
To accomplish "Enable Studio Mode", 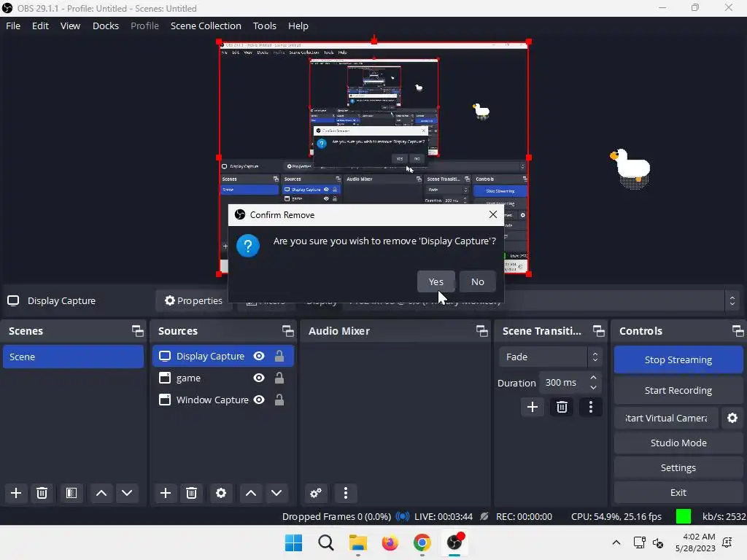I will point(678,443).
